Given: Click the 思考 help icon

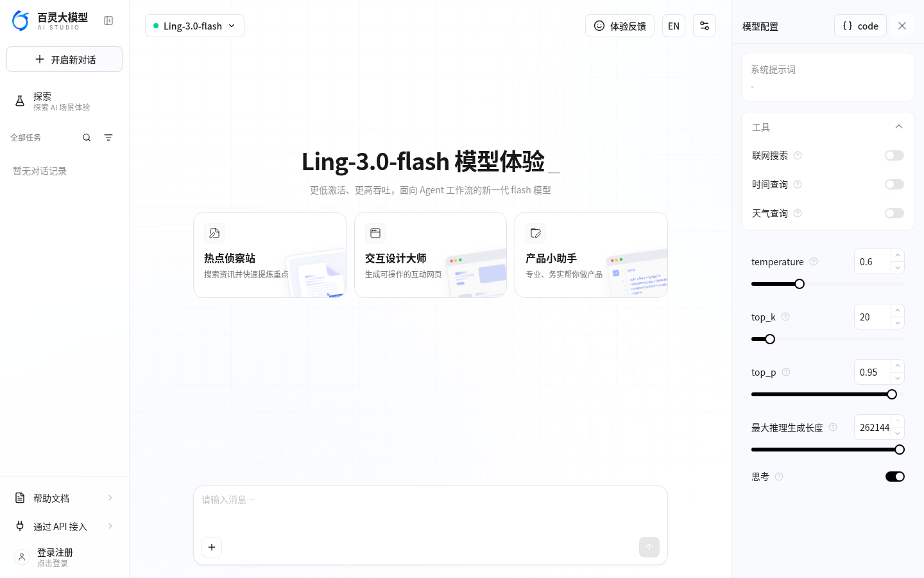Looking at the screenshot, I should coord(779,477).
